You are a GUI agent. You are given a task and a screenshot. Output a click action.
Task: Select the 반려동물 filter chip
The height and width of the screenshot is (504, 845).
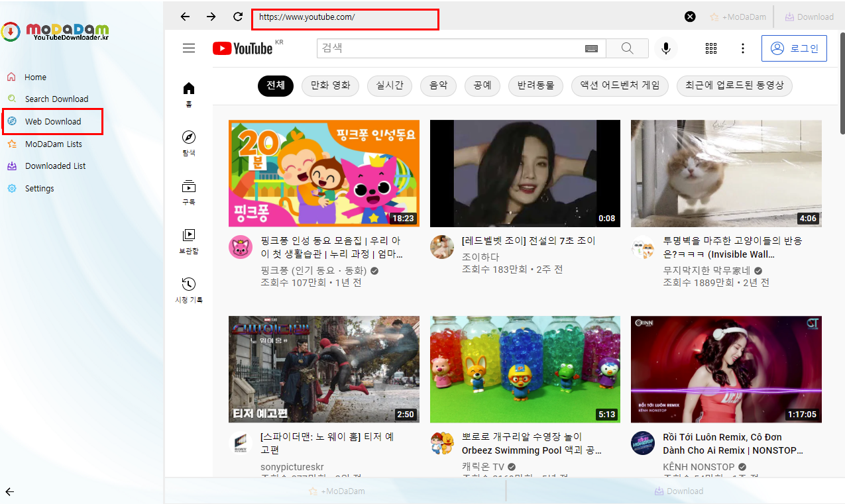tap(536, 85)
